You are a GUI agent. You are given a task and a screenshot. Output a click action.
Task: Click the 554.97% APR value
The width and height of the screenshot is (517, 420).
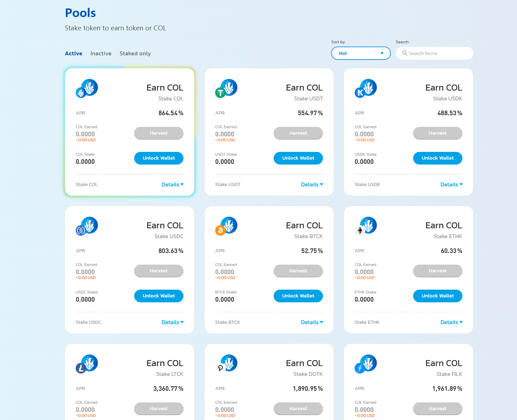(x=310, y=113)
